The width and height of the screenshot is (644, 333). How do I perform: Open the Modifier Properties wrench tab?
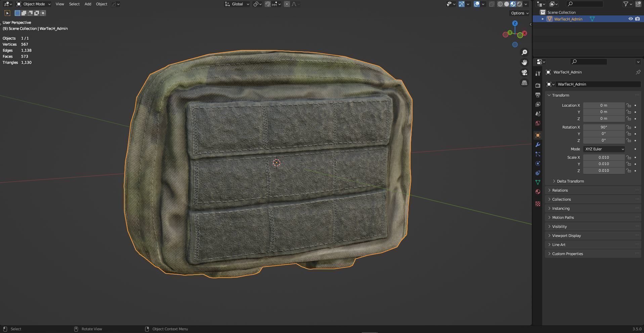click(538, 145)
